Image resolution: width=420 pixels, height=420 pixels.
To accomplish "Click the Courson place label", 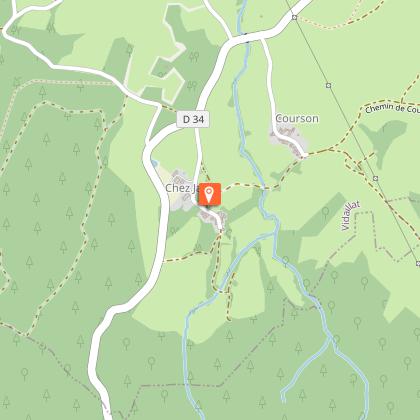I will click(x=297, y=118).
